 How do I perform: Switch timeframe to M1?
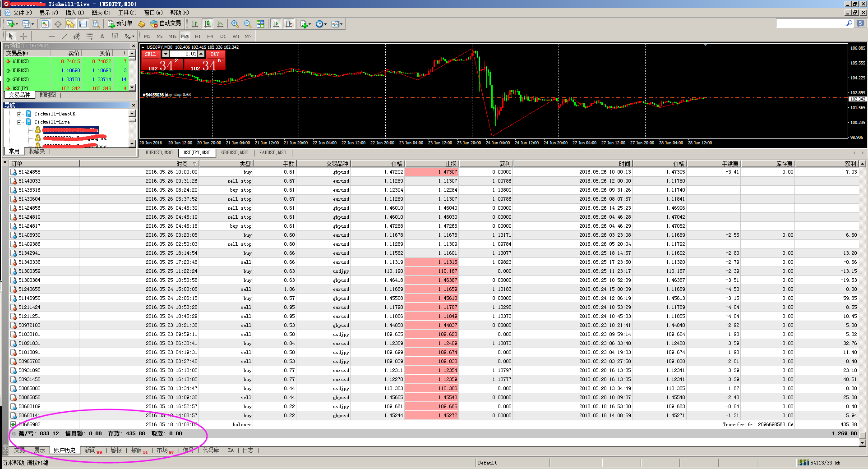[x=147, y=36]
